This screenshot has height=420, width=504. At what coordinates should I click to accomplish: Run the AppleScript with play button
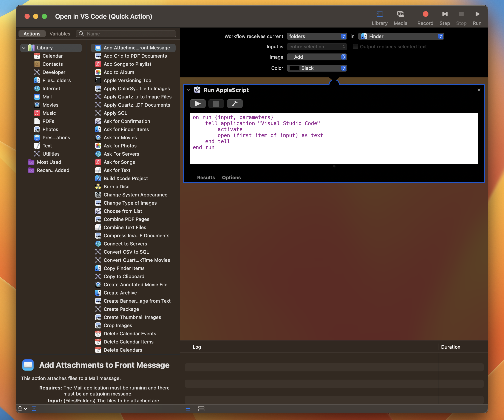197,104
